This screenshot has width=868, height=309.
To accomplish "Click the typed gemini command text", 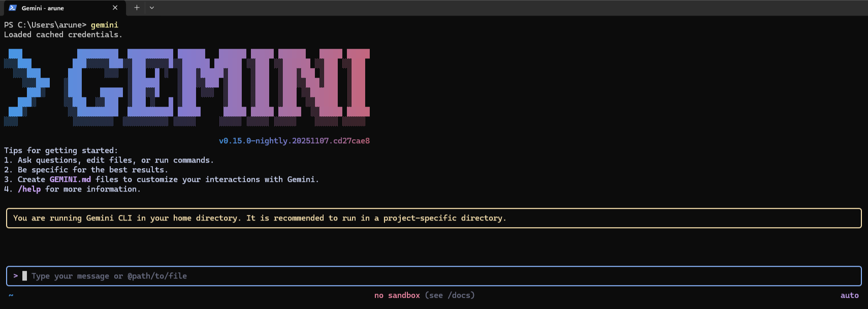I will [x=104, y=25].
